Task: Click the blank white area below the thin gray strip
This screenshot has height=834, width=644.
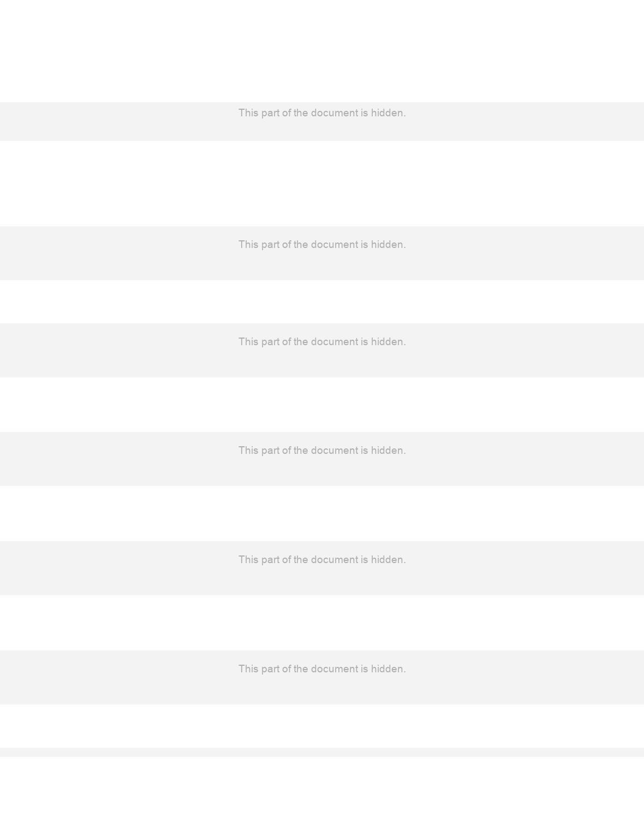Action: (322, 795)
